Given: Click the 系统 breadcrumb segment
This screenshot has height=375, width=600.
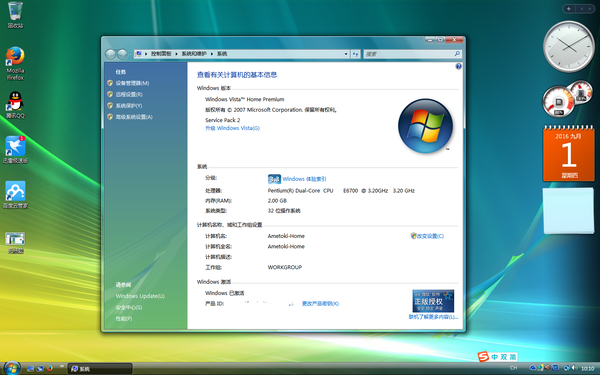Looking at the screenshot, I should 222,54.
